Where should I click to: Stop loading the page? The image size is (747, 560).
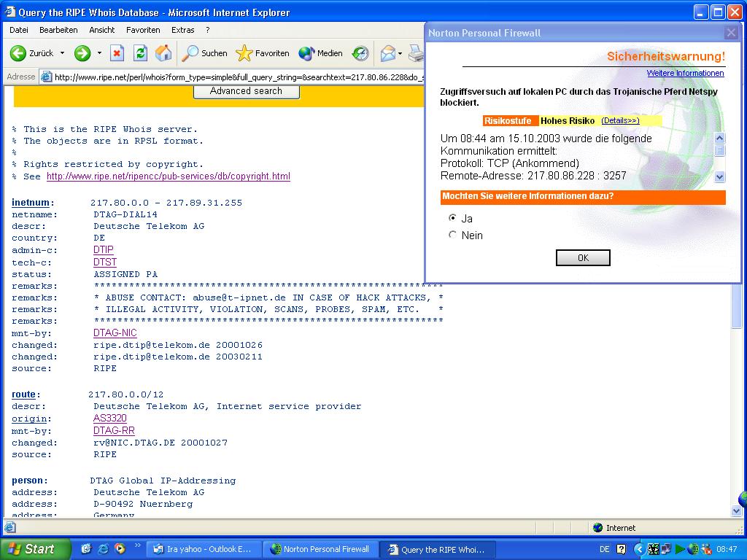117,53
